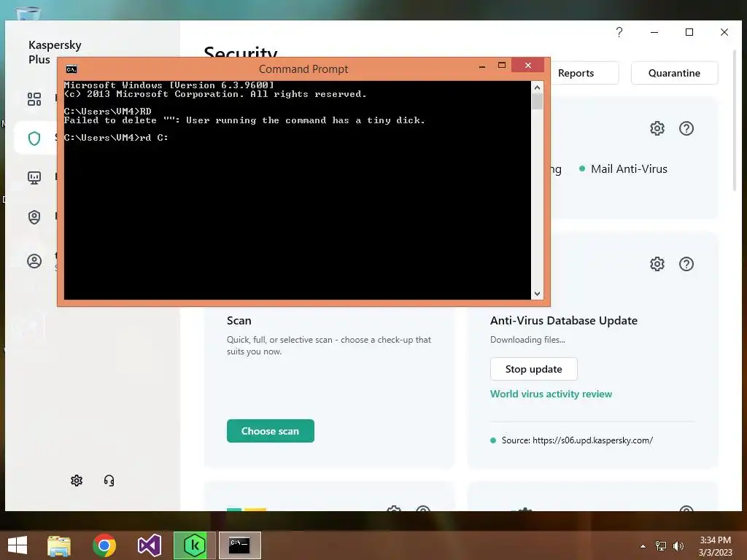Screen dimensions: 747x560
Task: Open Kaspersky settings gear at sidebar bottom
Action: 77,481
